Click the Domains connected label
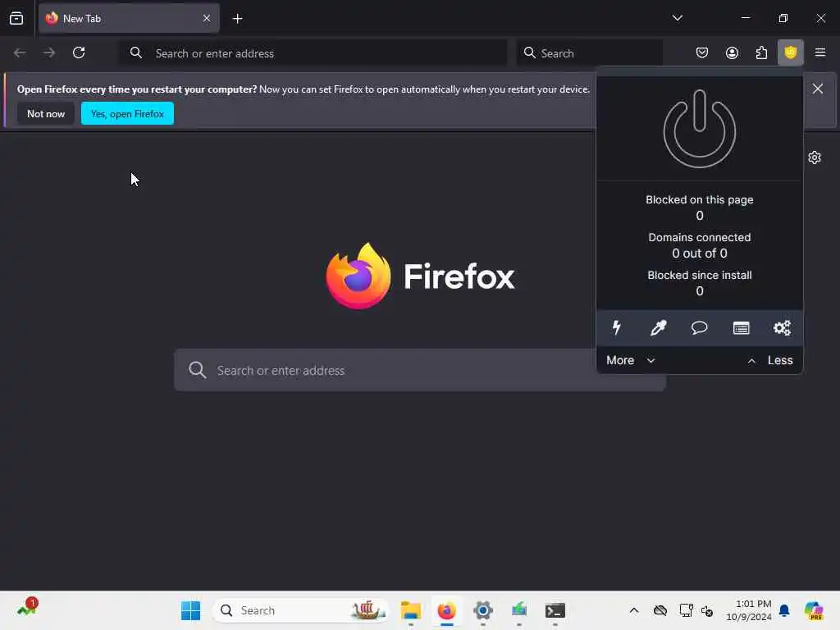This screenshot has width=840, height=630. (x=699, y=237)
